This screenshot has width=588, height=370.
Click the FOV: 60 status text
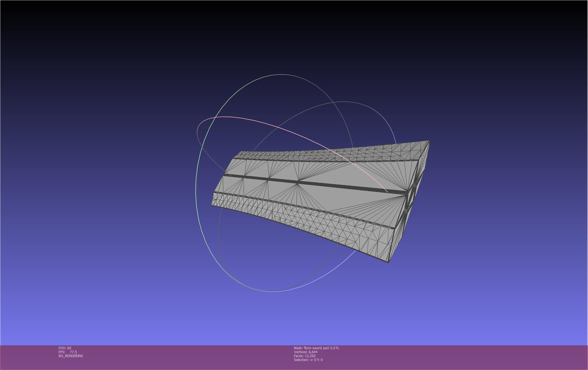click(65, 348)
